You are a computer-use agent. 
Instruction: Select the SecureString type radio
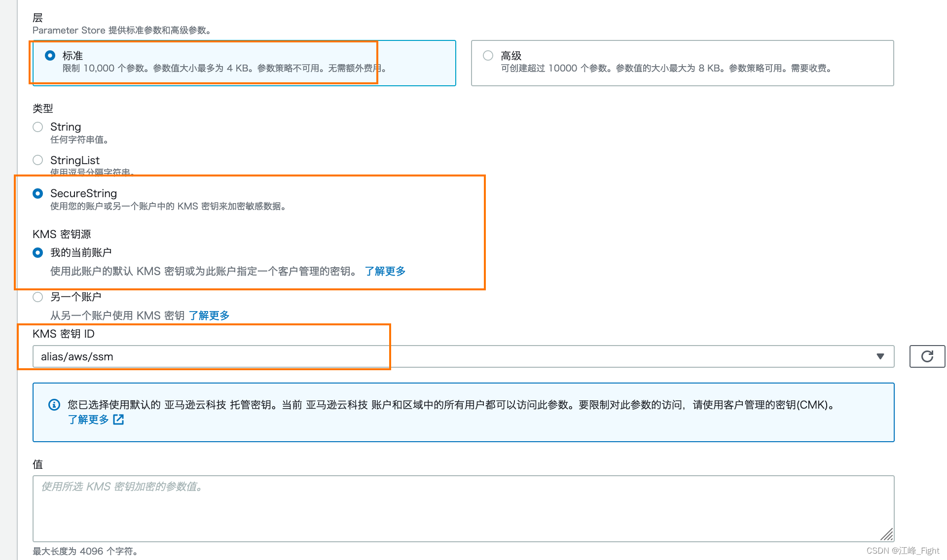(x=38, y=193)
